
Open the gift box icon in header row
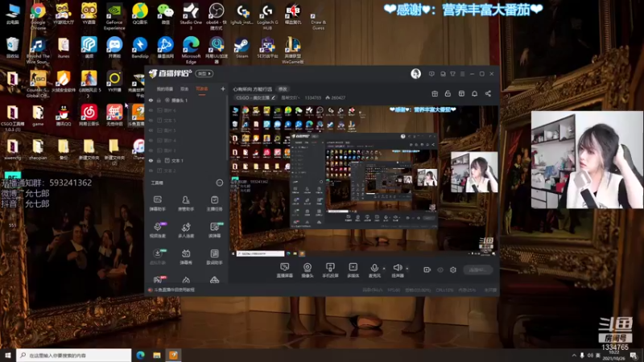coord(435,93)
